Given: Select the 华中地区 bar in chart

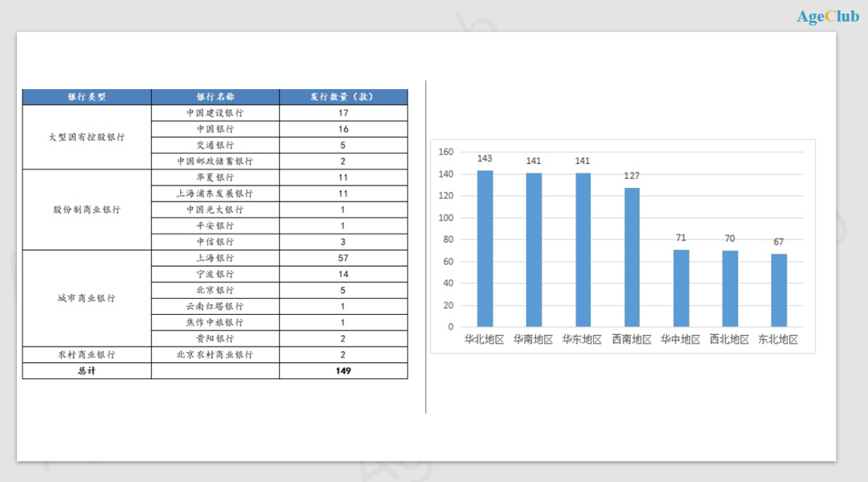Looking at the screenshot, I should pos(681,288).
